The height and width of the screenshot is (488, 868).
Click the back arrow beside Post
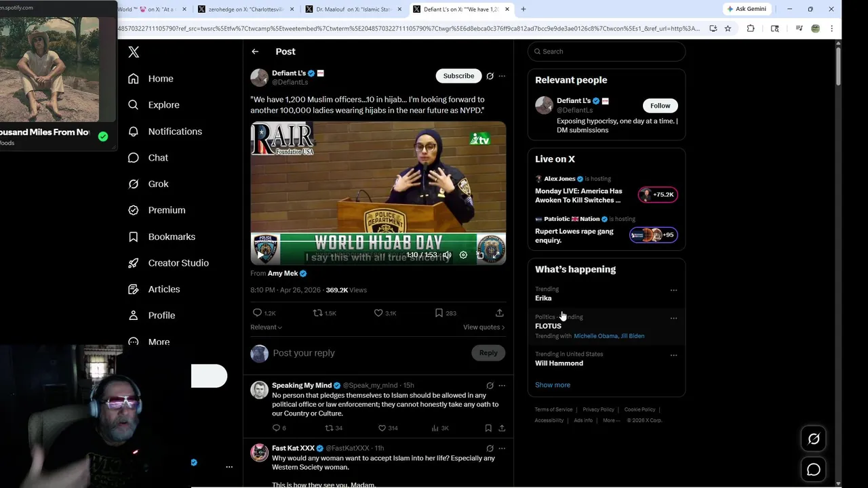coord(255,52)
